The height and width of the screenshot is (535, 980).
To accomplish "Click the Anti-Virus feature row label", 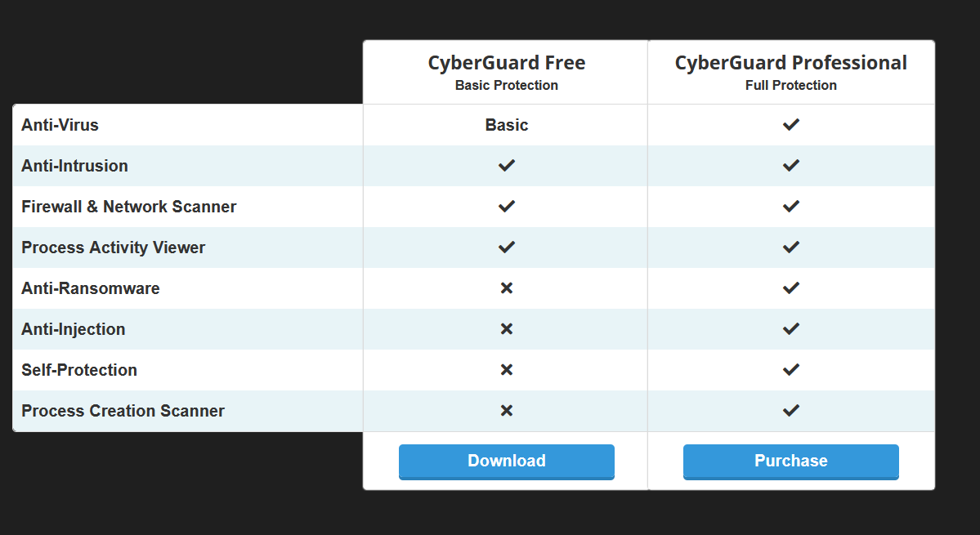I will coord(60,125).
